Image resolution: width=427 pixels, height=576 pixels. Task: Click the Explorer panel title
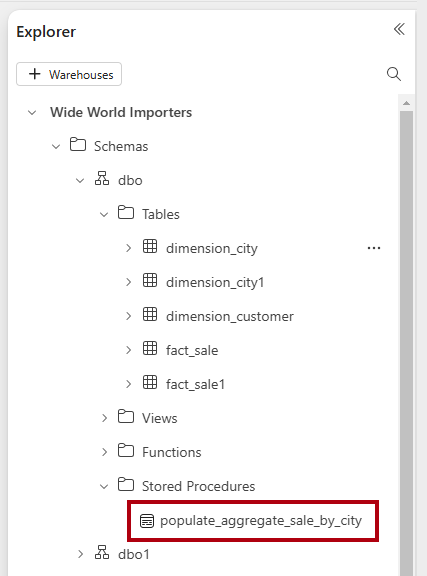tap(46, 32)
